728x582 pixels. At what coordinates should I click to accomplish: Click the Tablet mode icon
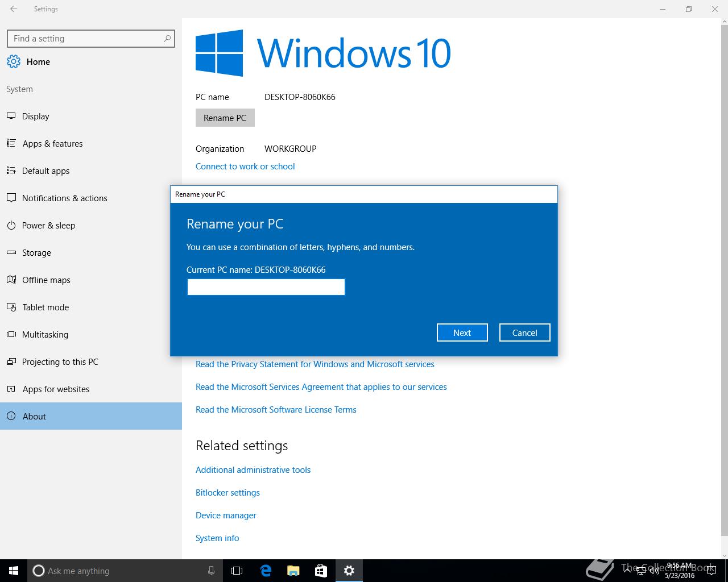tap(11, 307)
